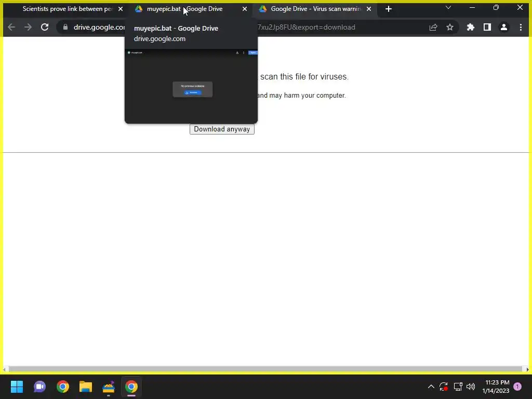Restore down the Chrome window

point(496,7)
